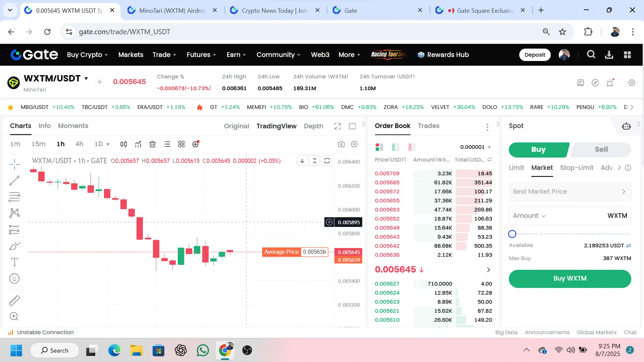Select the Text annotation tool
The height and width of the screenshot is (362, 644).
[14, 262]
